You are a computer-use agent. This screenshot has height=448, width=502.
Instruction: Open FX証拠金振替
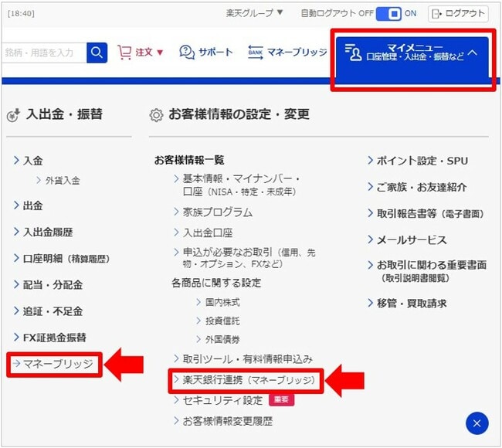(x=54, y=338)
